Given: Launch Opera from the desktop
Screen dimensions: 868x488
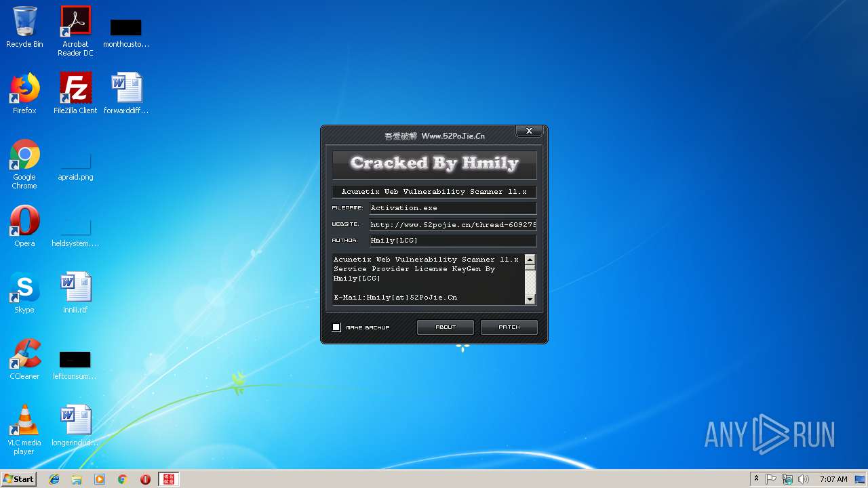Looking at the screenshot, I should pyautogui.click(x=24, y=226).
